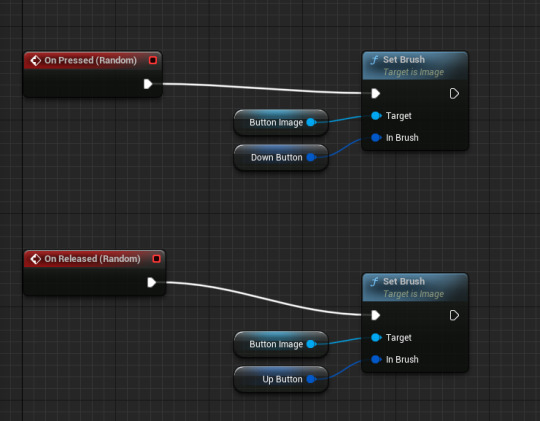
Task: Click exec output pin on upper Set Brush
Action: (454, 93)
